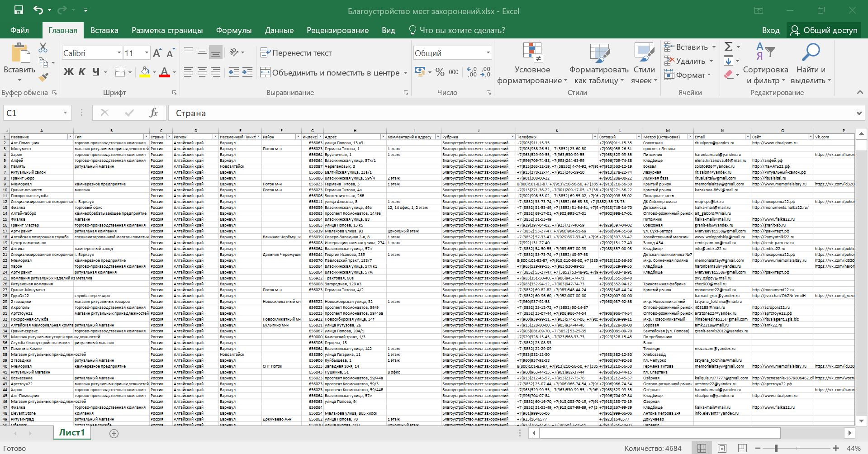868x454 pixels.
Task: Switch to the Данные ribbon tab
Action: point(279,30)
